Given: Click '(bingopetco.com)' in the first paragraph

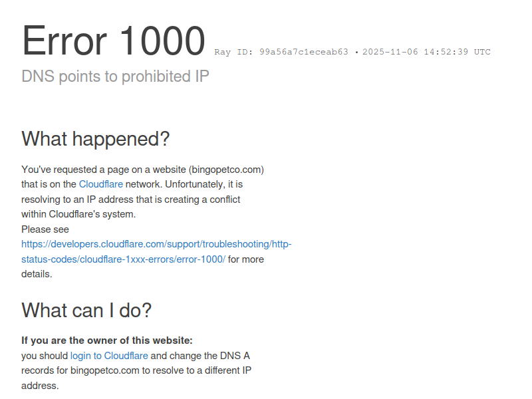Looking at the screenshot, I should point(226,170).
